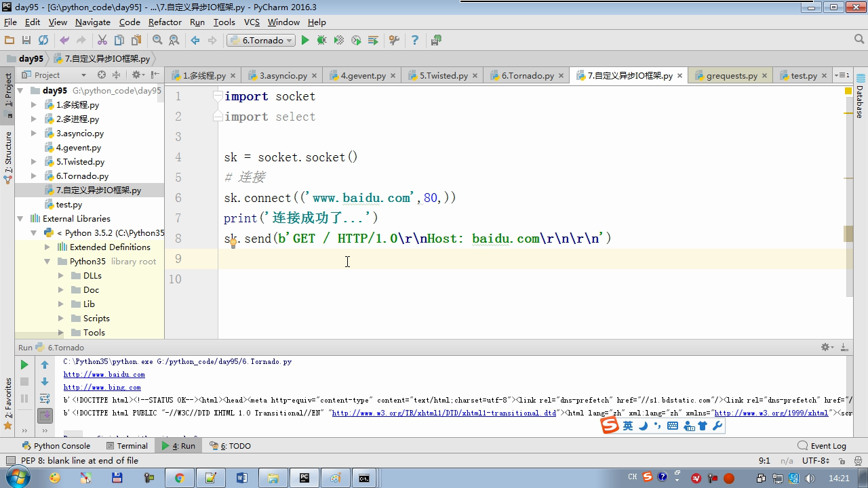Toggle the 4: Run tool window button
The height and width of the screenshot is (488, 868).
[x=178, y=446]
